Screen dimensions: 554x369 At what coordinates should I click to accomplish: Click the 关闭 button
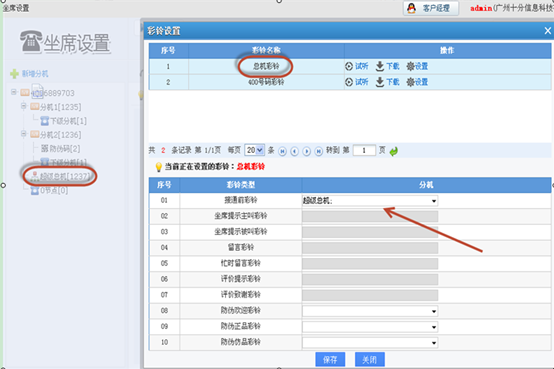(x=370, y=360)
